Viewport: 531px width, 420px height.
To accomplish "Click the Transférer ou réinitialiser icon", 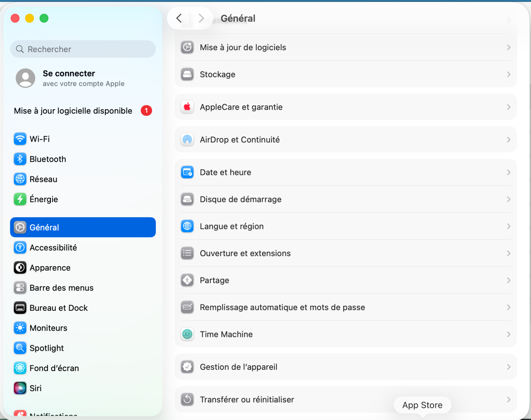I will (187, 399).
